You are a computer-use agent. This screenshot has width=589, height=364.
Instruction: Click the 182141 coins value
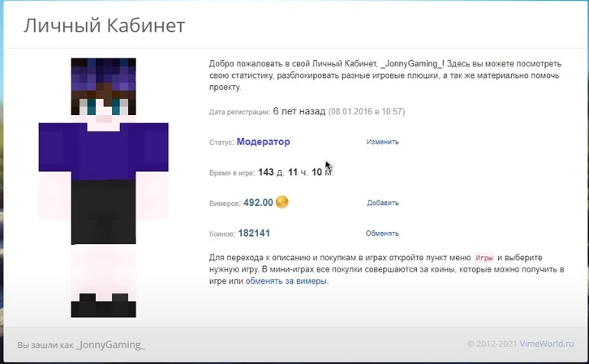pyautogui.click(x=254, y=233)
